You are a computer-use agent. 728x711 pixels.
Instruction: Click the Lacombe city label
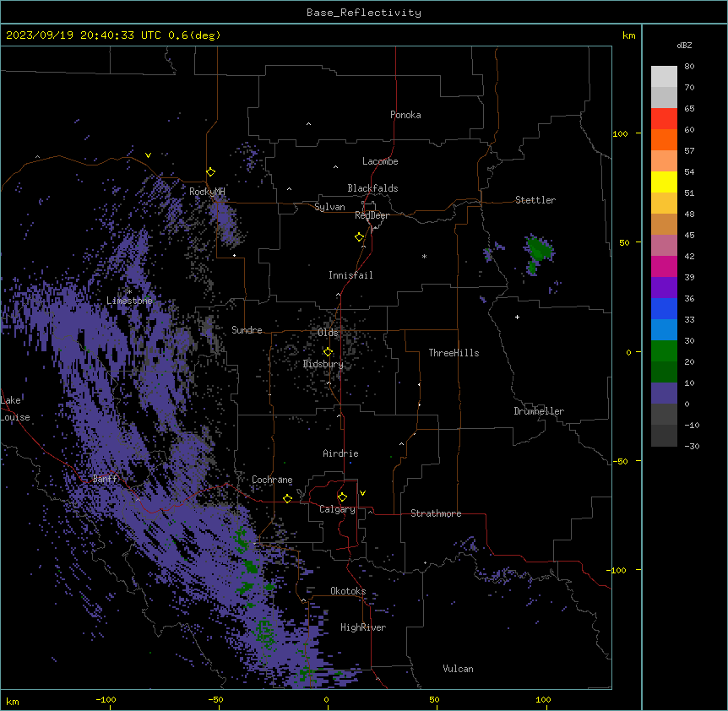pos(380,161)
